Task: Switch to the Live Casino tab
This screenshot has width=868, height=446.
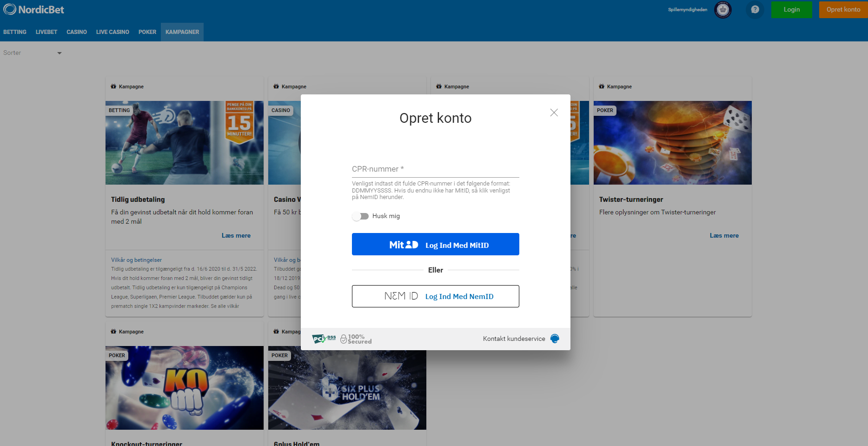Action: 113,32
